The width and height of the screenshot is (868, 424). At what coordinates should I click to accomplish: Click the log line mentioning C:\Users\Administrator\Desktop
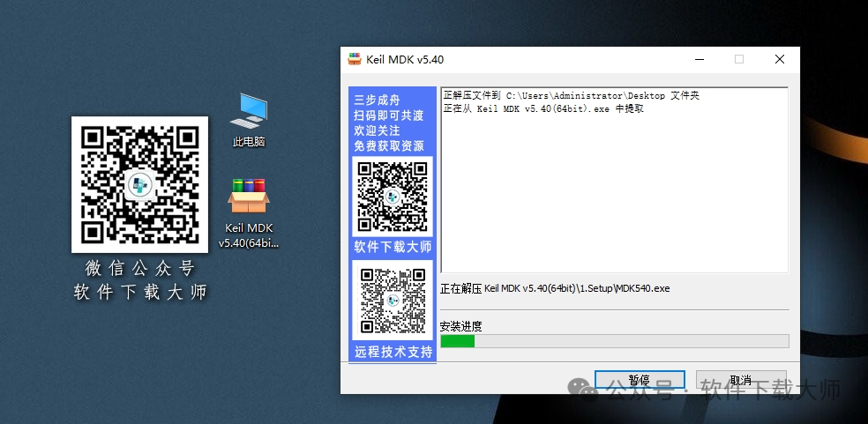point(572,96)
